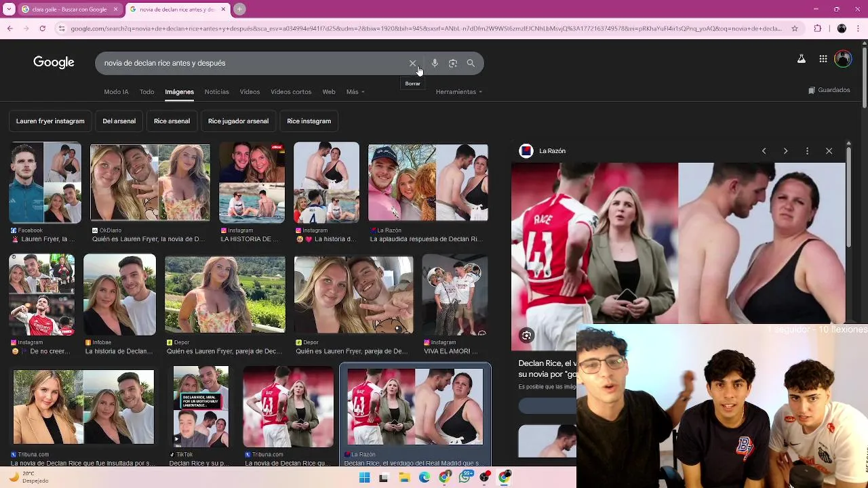
Task: Open the TikTok 'Declan Rice y su p...' thumbnail
Action: pyautogui.click(x=201, y=407)
